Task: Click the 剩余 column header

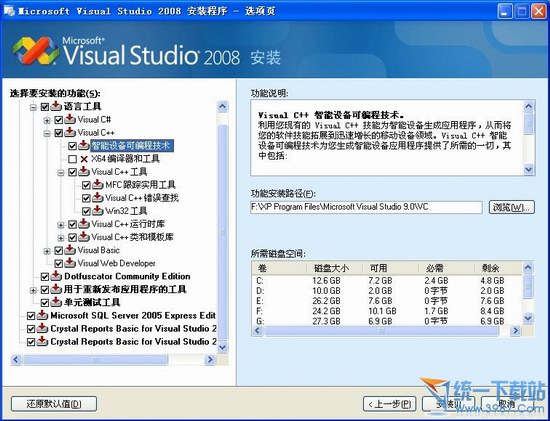Action: 498,268
